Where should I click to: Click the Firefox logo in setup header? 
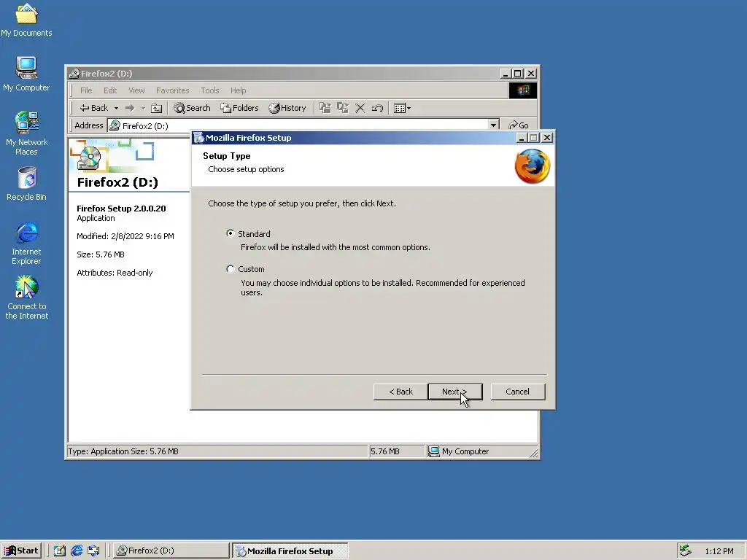pyautogui.click(x=532, y=166)
